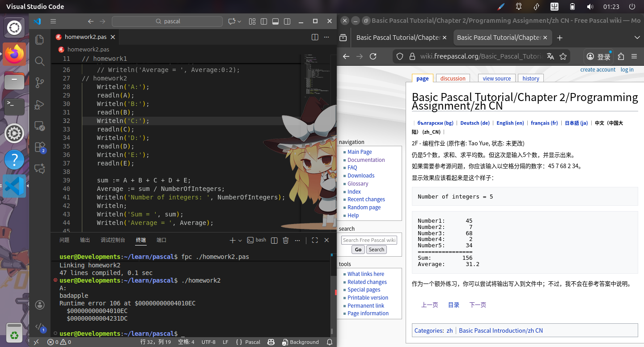644x347 pixels.
Task: Open the editor more-actions ellipsis menu
Action: tap(326, 37)
